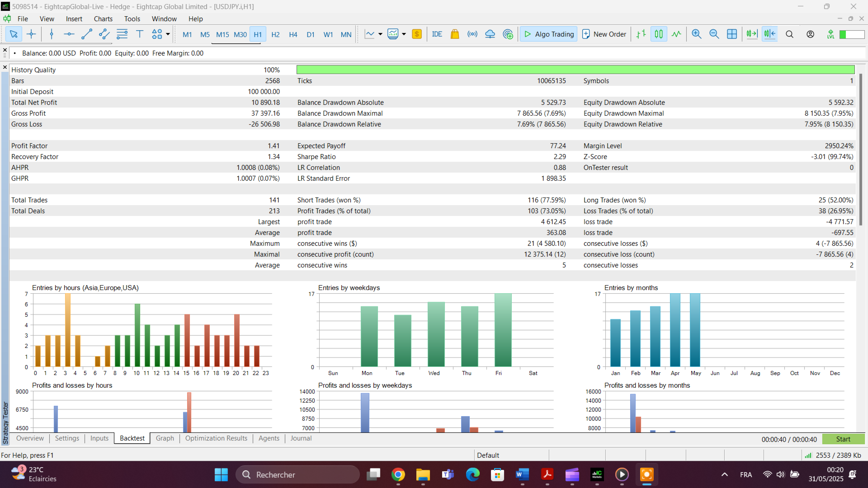This screenshot has height=488, width=868.
Task: Click the tile windows grid icon
Action: pos(731,34)
